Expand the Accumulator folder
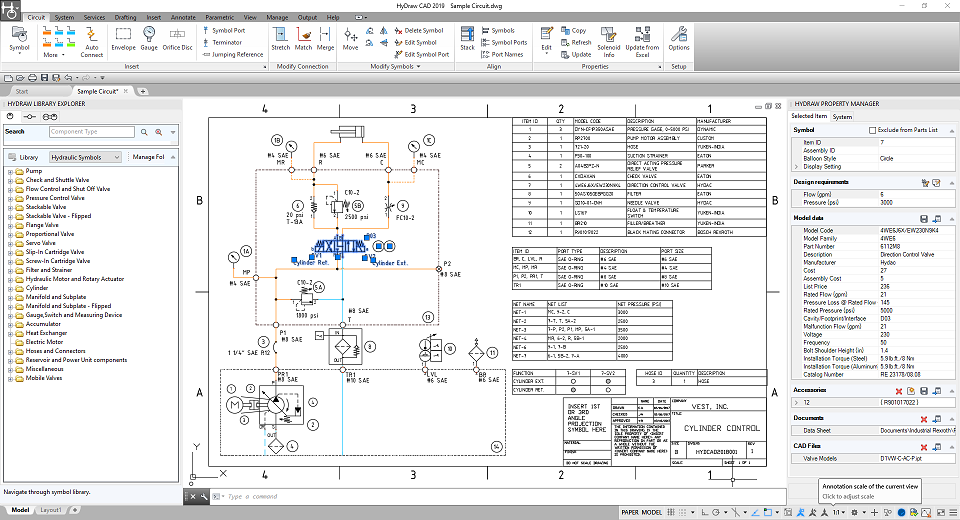This screenshot has height=520, width=960. [10, 324]
